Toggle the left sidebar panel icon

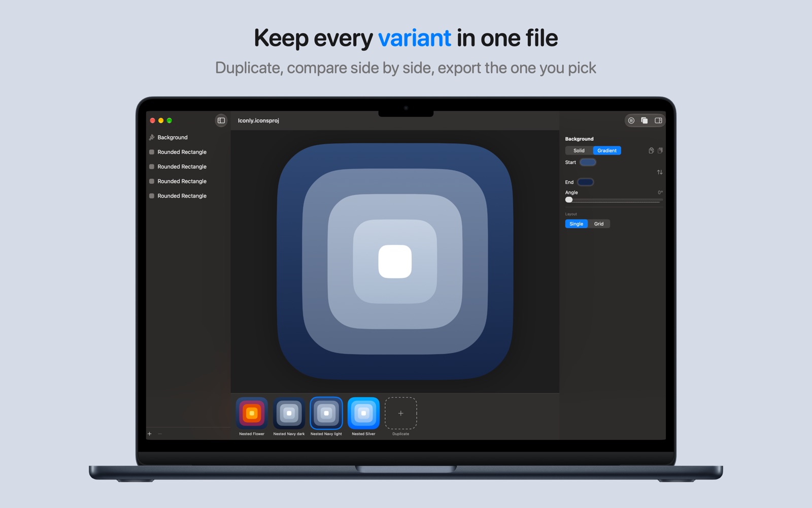coord(221,120)
